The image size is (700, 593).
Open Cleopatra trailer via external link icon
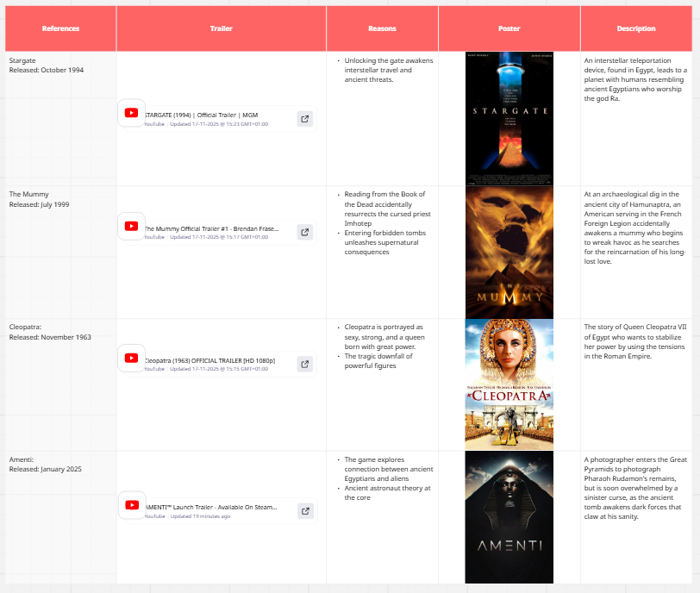pos(305,364)
